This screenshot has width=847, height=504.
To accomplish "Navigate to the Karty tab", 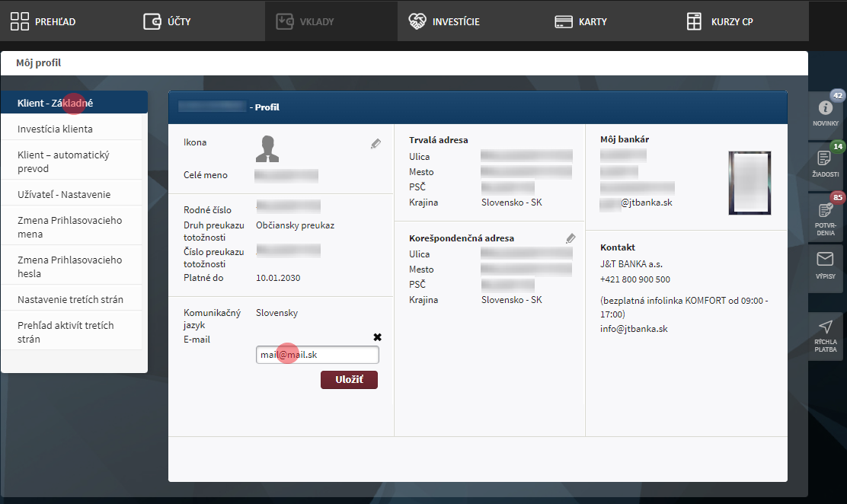I will (x=580, y=21).
